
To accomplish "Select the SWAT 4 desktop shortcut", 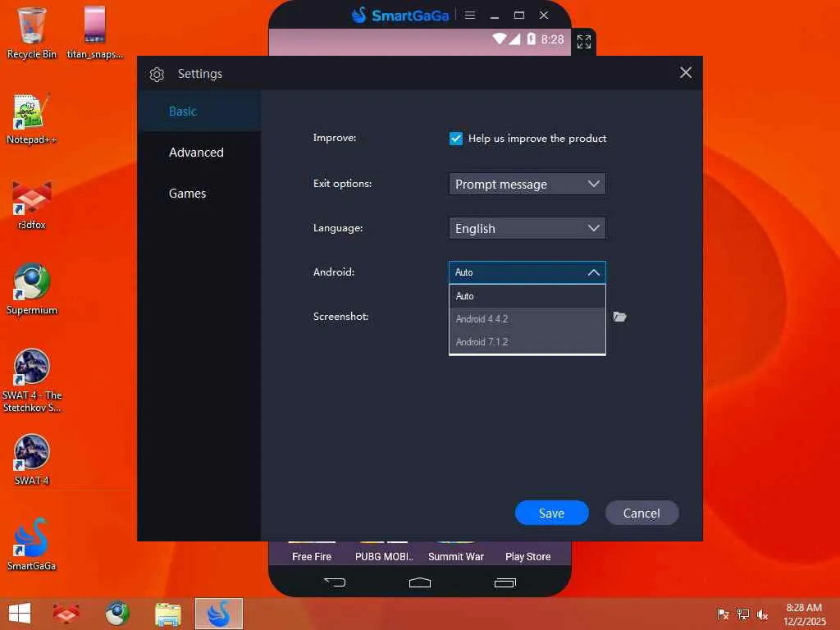I will pyautogui.click(x=32, y=459).
